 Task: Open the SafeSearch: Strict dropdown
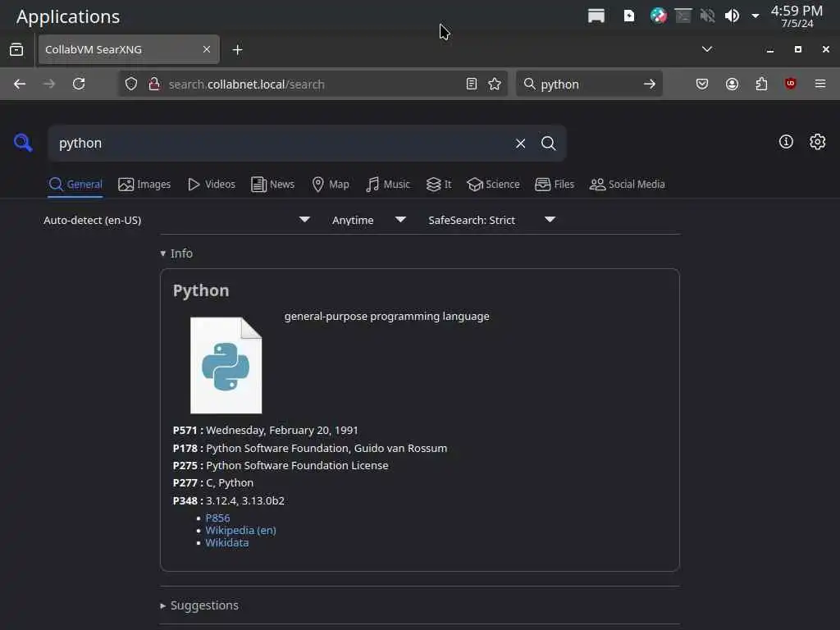491,220
